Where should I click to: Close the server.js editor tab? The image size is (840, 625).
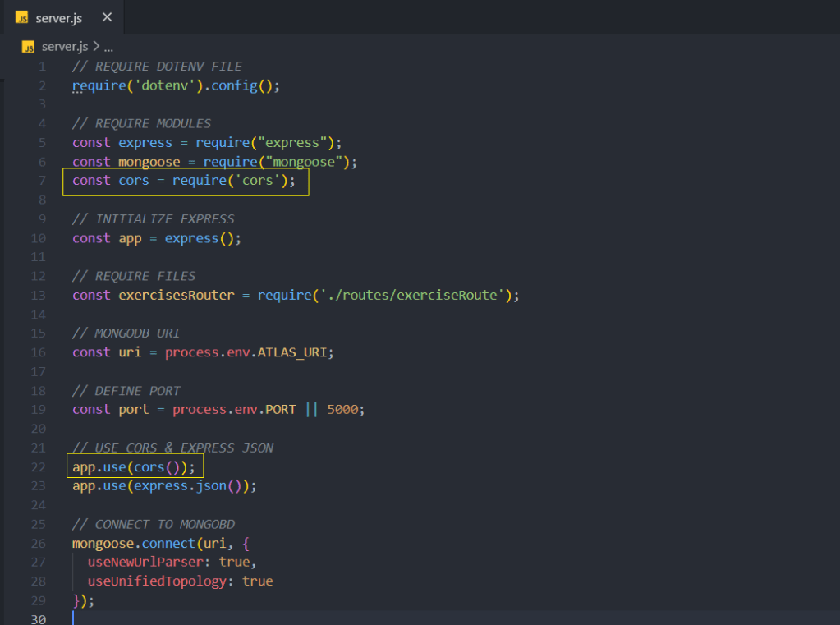(x=107, y=17)
